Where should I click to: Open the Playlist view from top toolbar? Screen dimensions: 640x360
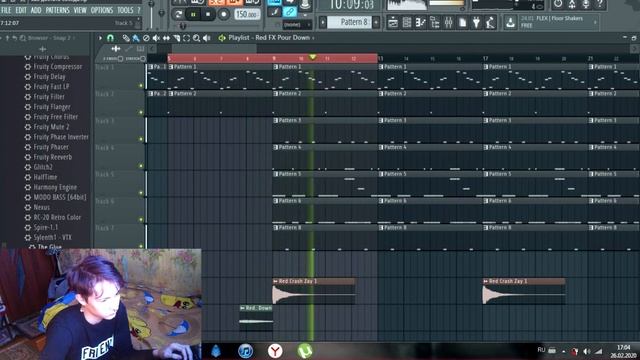(393, 22)
